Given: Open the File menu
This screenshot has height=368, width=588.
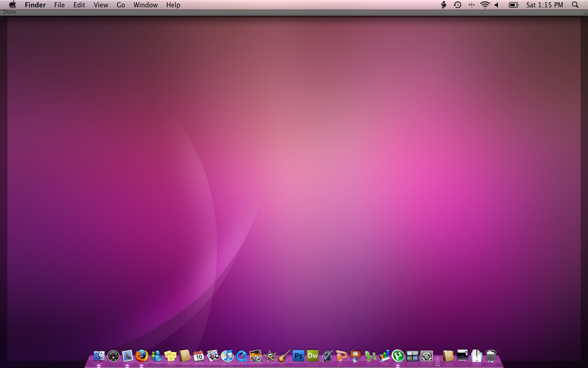Looking at the screenshot, I should [x=60, y=5].
